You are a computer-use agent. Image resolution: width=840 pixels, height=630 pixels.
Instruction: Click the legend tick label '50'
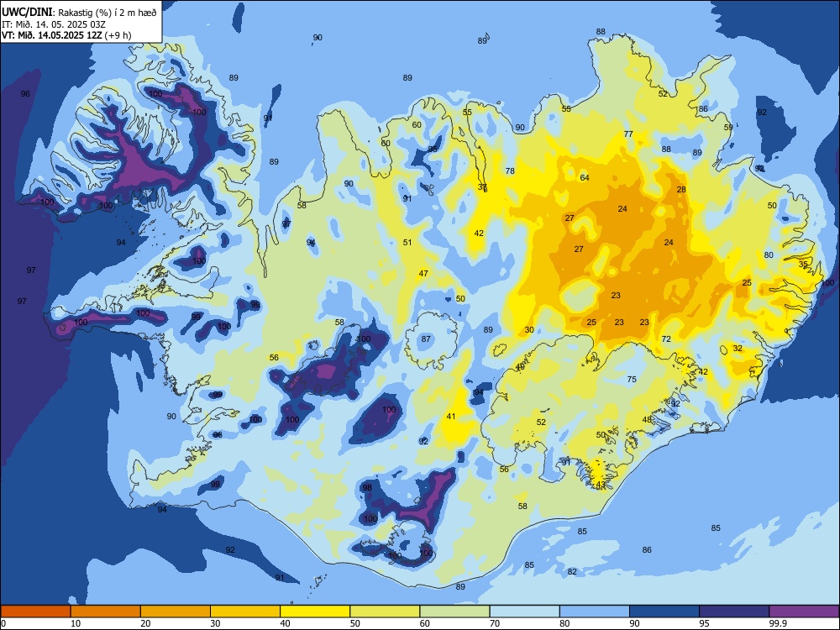click(354, 623)
